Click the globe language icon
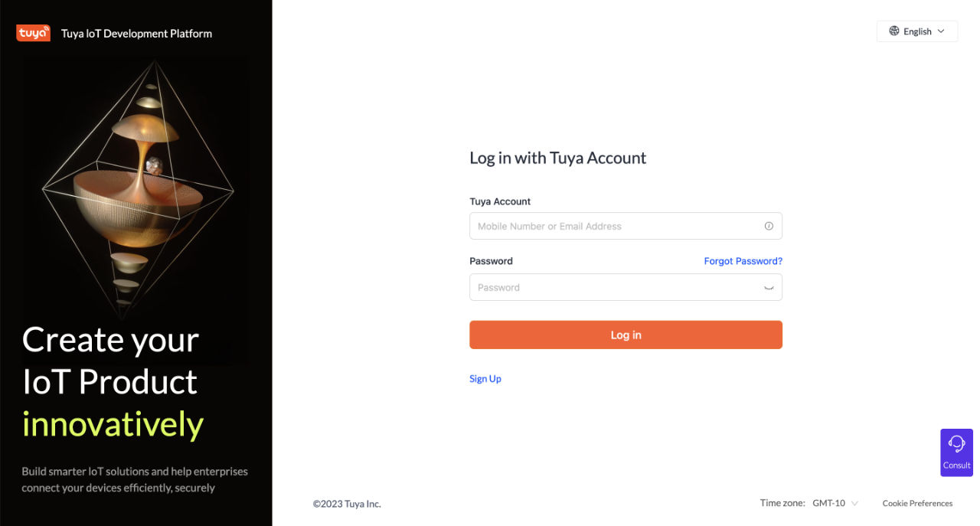Screen dimensions: 980x526 pos(893,31)
